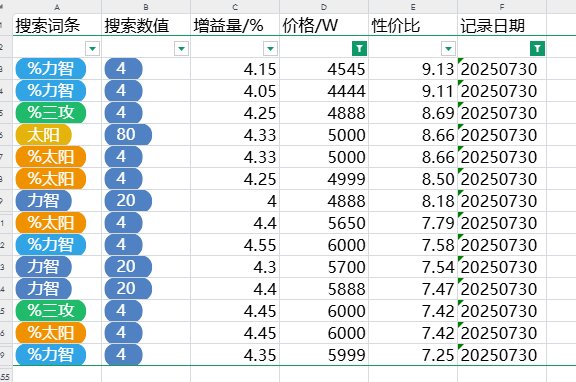
Task: Select the 性价比 cell 7.54
Action: coord(413,267)
